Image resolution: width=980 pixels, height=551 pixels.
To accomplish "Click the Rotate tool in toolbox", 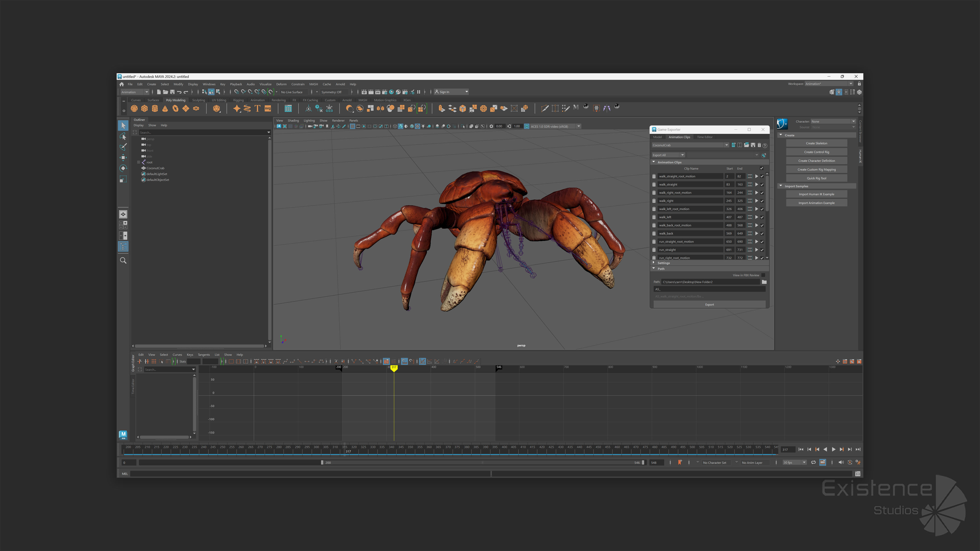I will (x=123, y=168).
